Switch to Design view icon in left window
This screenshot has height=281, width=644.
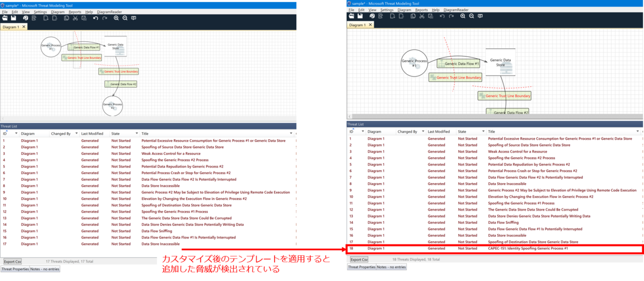click(x=26, y=18)
